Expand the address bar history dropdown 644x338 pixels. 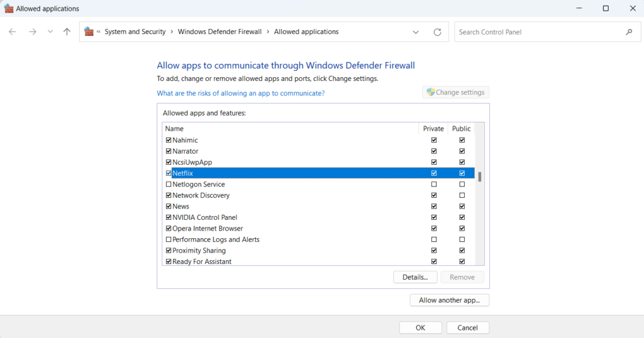(x=416, y=32)
